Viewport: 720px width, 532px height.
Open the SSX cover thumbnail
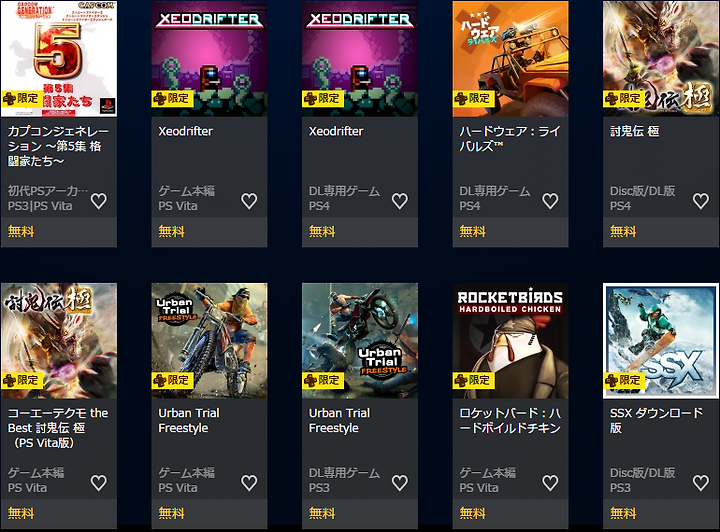click(661, 341)
